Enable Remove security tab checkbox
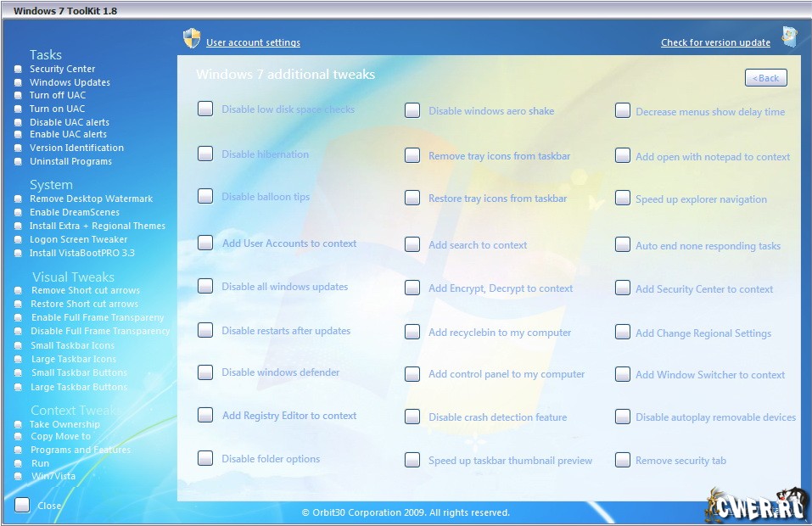This screenshot has width=812, height=526. tap(623, 461)
